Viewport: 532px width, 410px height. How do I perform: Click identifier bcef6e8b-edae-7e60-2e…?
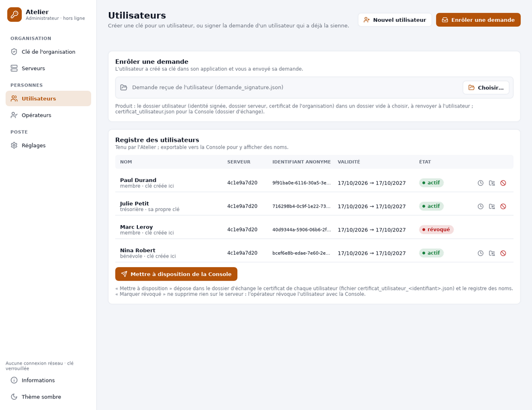click(x=301, y=253)
